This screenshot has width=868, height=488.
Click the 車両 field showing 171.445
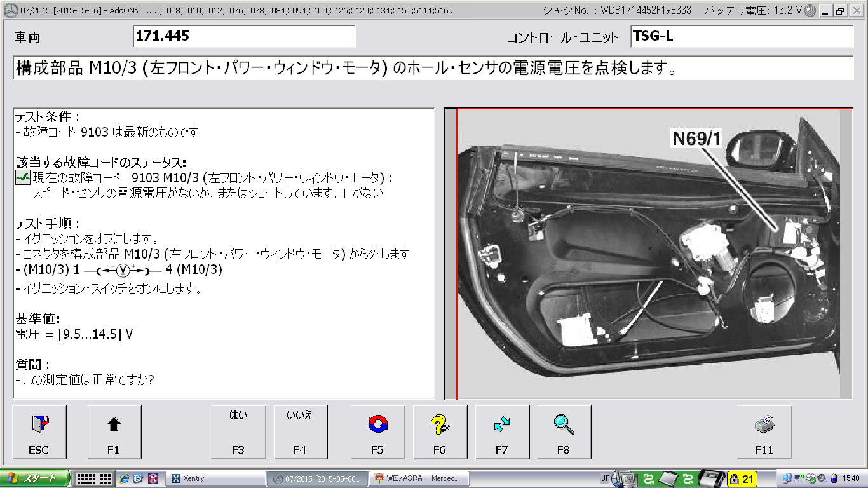[244, 37]
